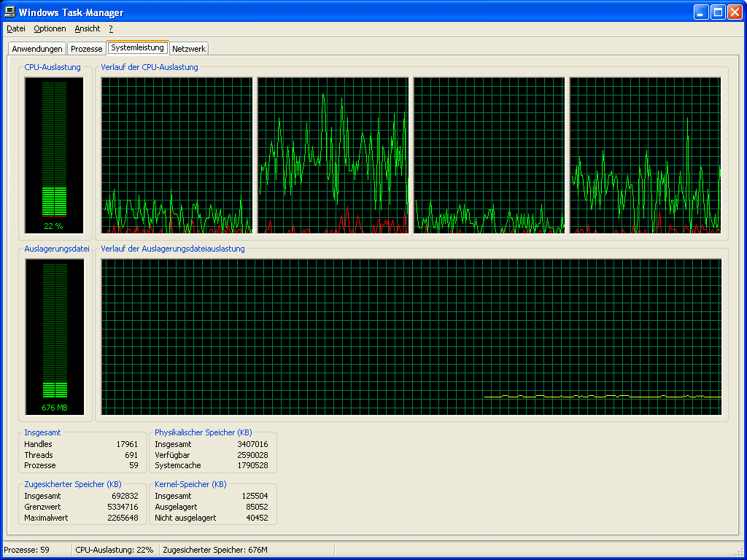Click the 'Zugesicherter Speicher (KB)' heading
Image resolution: width=747 pixels, height=560 pixels.
(73, 484)
